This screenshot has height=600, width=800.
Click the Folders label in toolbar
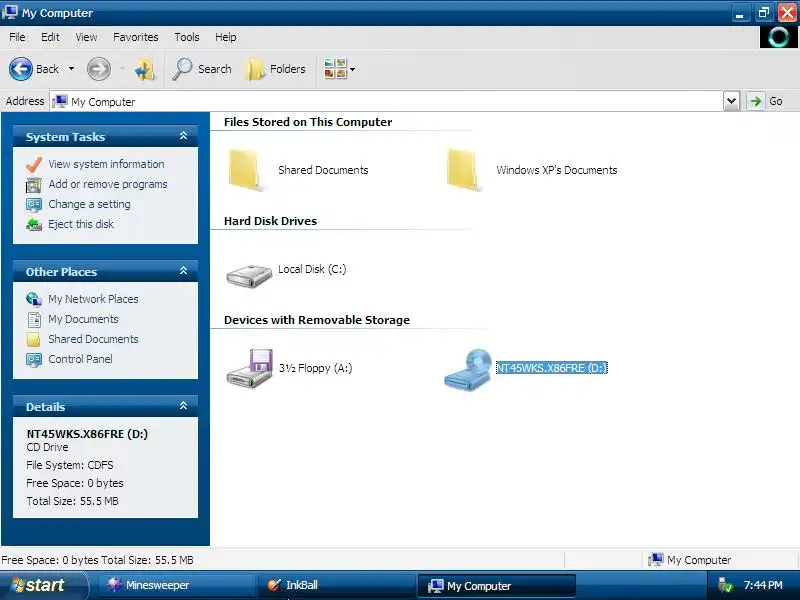coord(288,69)
